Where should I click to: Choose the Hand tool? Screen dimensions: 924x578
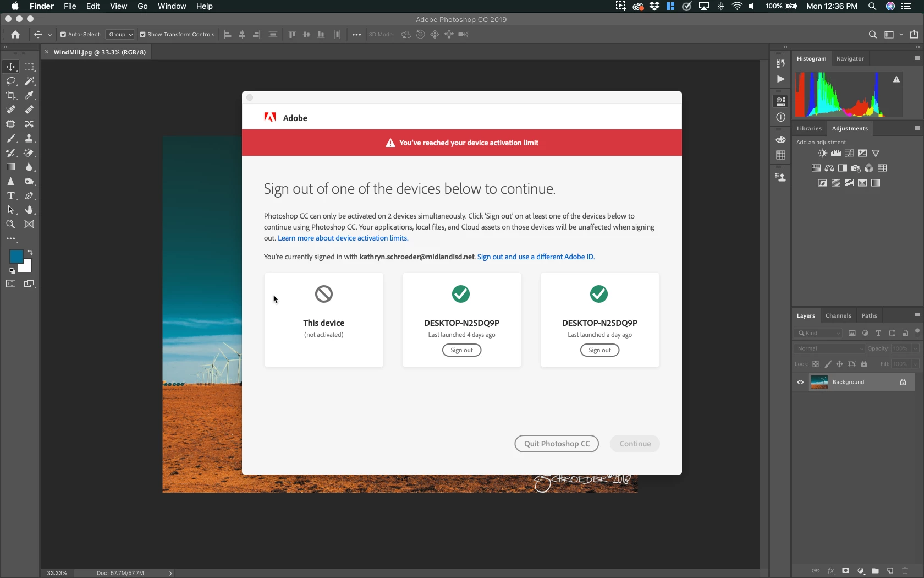pyautogui.click(x=29, y=210)
